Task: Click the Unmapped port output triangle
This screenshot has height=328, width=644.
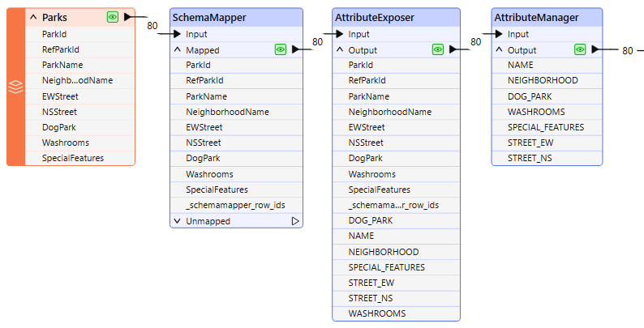Action: tap(295, 221)
